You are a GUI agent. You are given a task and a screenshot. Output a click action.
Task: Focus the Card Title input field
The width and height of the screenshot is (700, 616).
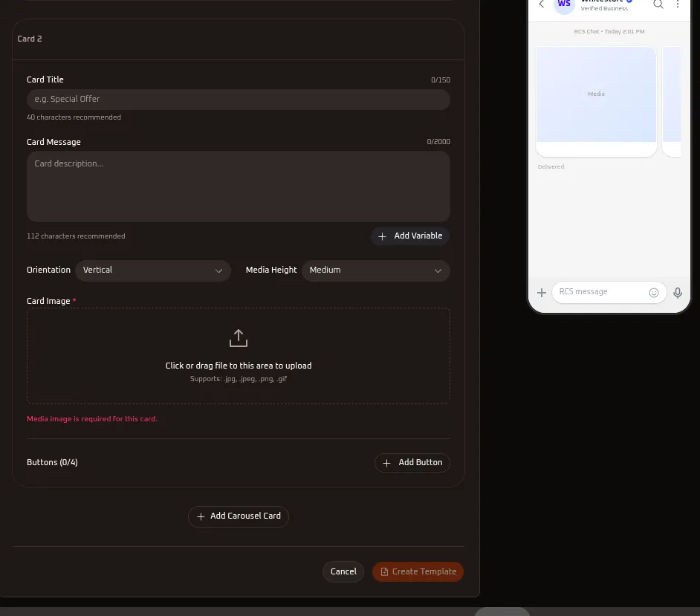click(x=239, y=100)
